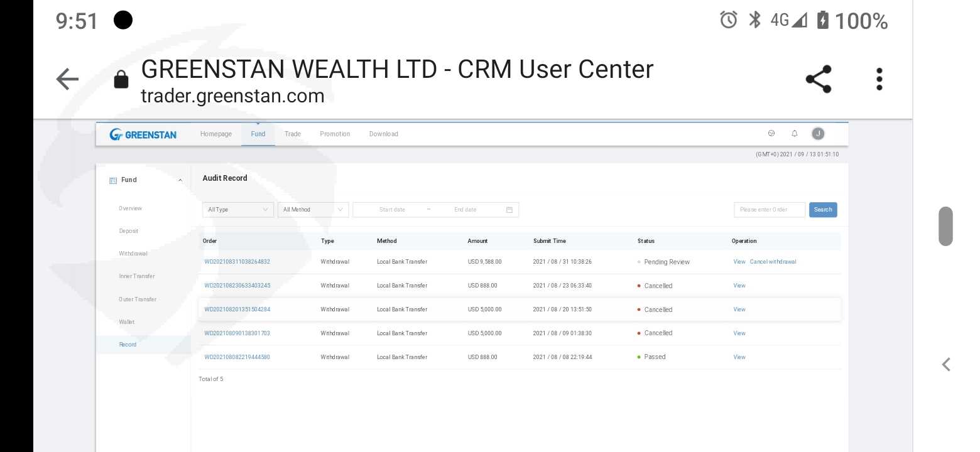The height and width of the screenshot is (452, 980).
Task: Focus the Please enter Order field
Action: point(770,210)
